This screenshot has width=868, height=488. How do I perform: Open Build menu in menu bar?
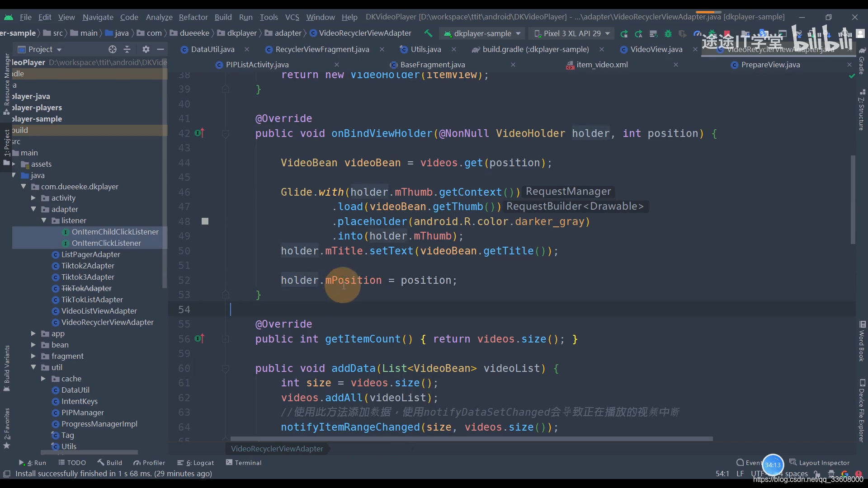click(x=223, y=17)
